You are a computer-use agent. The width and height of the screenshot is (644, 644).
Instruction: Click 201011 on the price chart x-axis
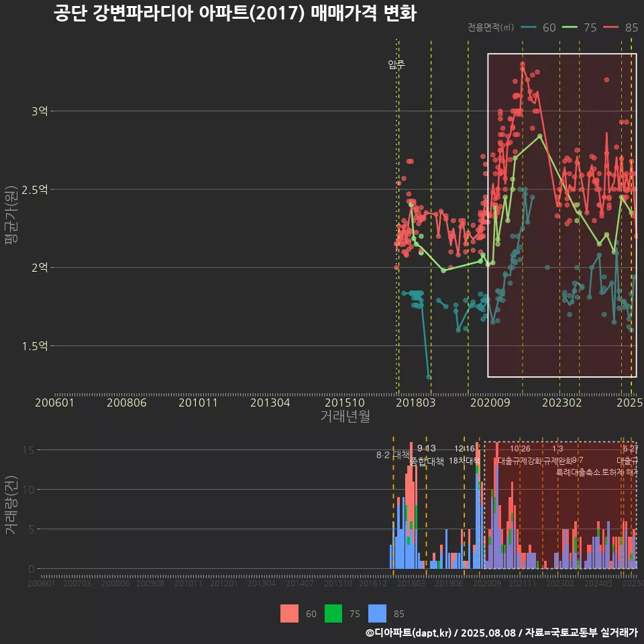click(x=198, y=402)
